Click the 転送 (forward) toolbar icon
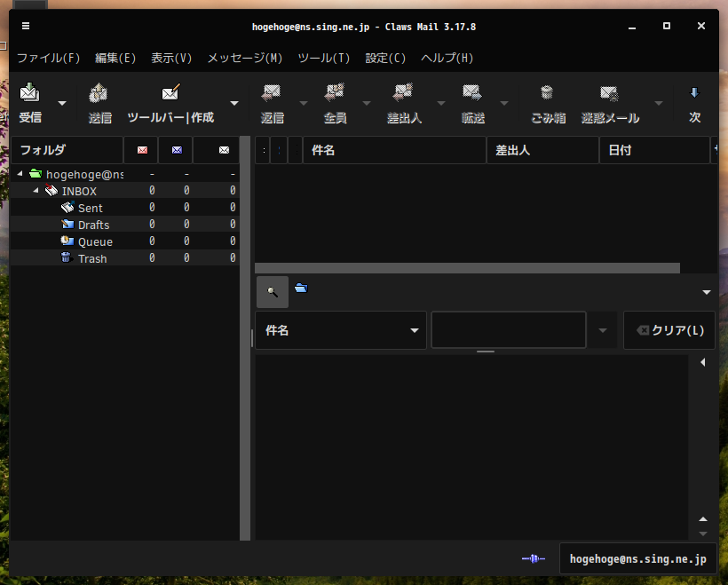 click(472, 92)
